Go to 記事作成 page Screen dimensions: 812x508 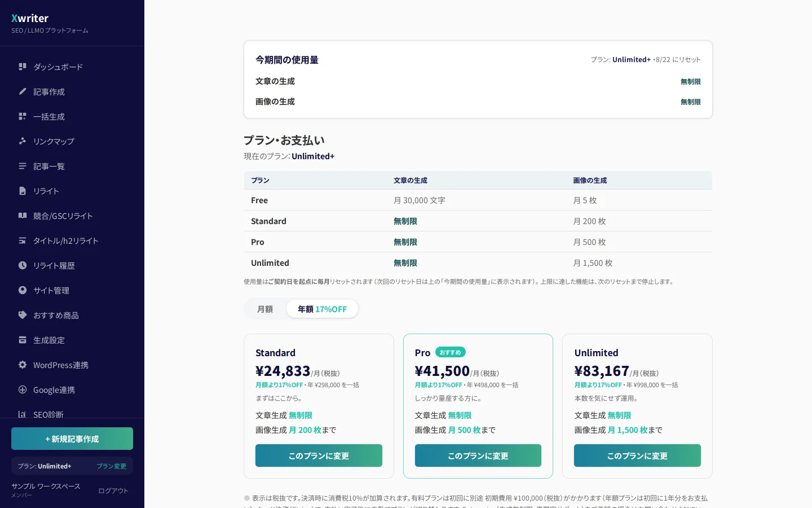pos(72,91)
